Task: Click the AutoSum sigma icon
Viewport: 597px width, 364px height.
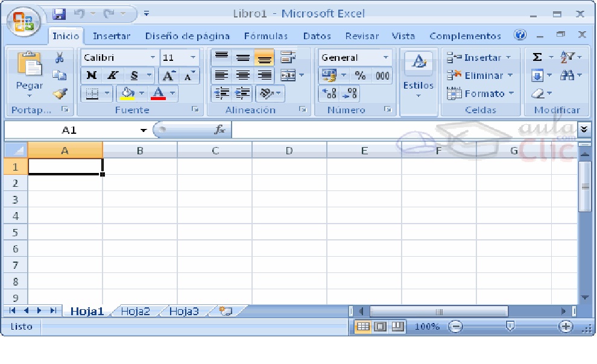Action: (x=537, y=57)
